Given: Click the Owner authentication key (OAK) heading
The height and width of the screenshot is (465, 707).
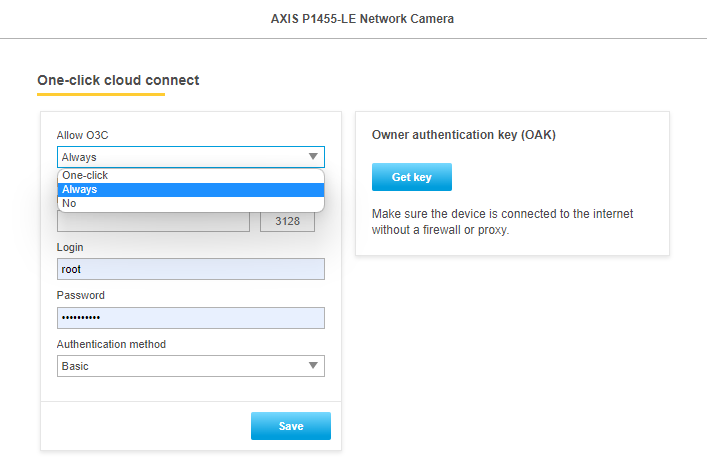Looking at the screenshot, I should (464, 134).
